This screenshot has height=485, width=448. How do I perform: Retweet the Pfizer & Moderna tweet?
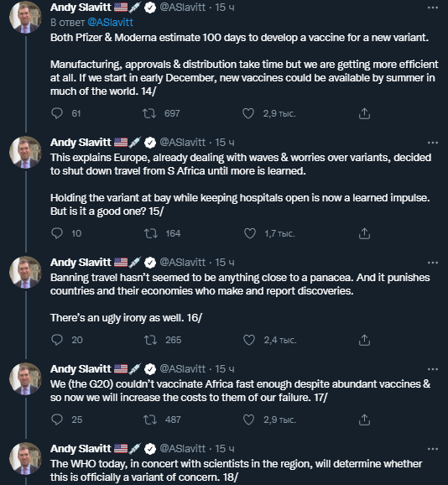(149, 113)
